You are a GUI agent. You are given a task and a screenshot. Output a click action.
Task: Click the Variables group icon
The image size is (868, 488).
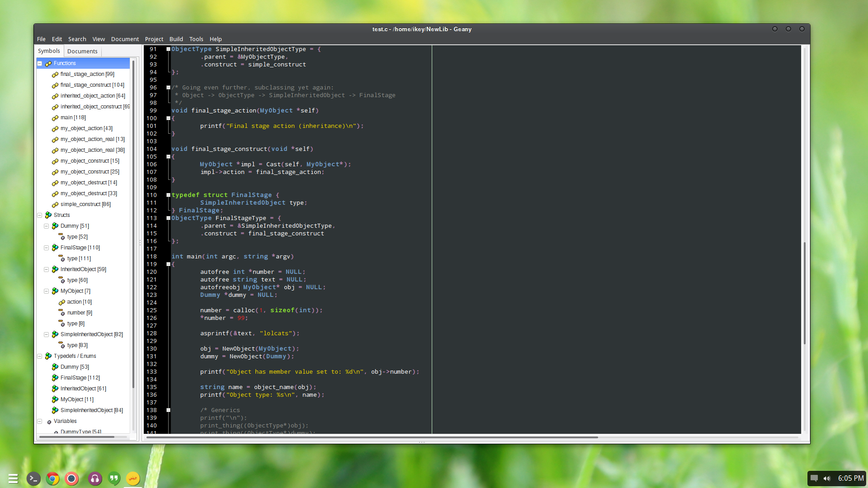(x=49, y=422)
